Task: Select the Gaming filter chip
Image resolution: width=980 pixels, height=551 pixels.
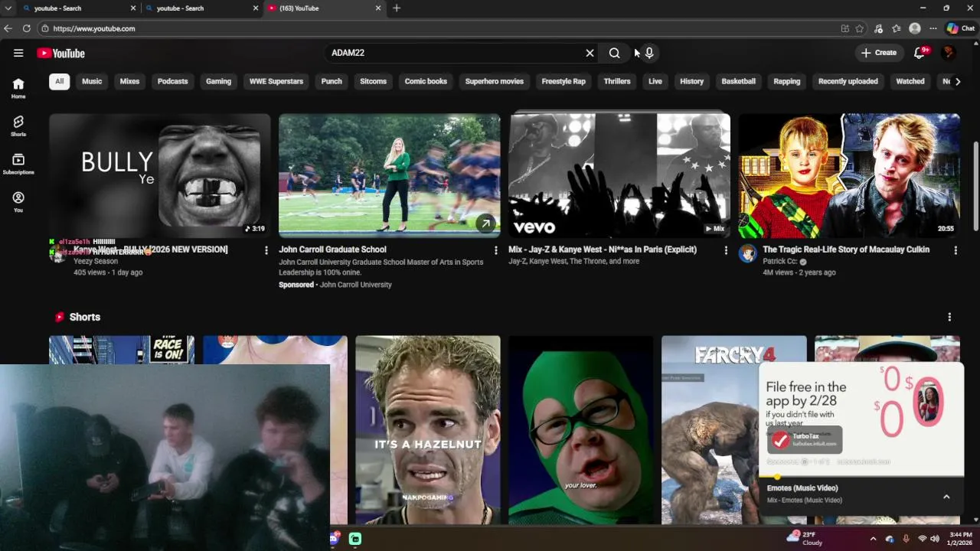Action: point(218,81)
